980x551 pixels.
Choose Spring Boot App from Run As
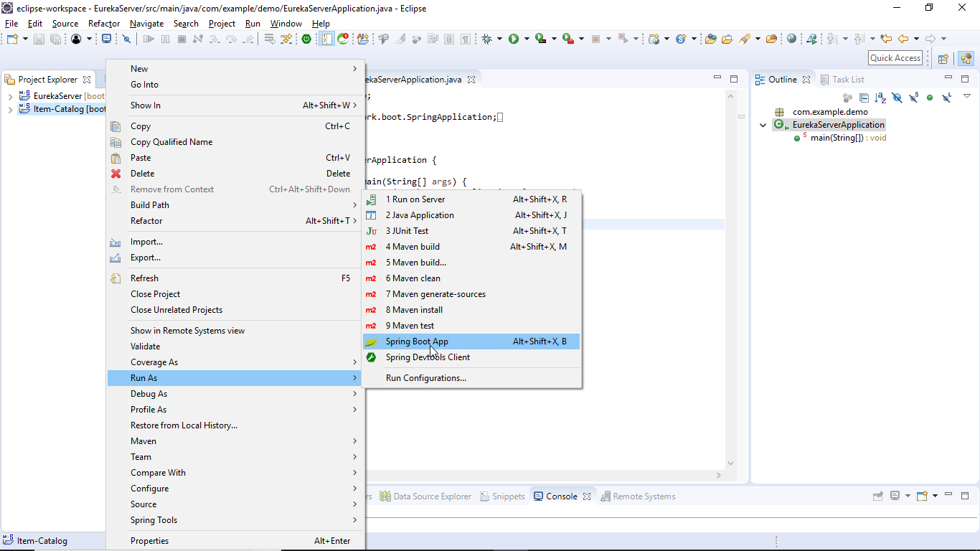click(x=471, y=342)
